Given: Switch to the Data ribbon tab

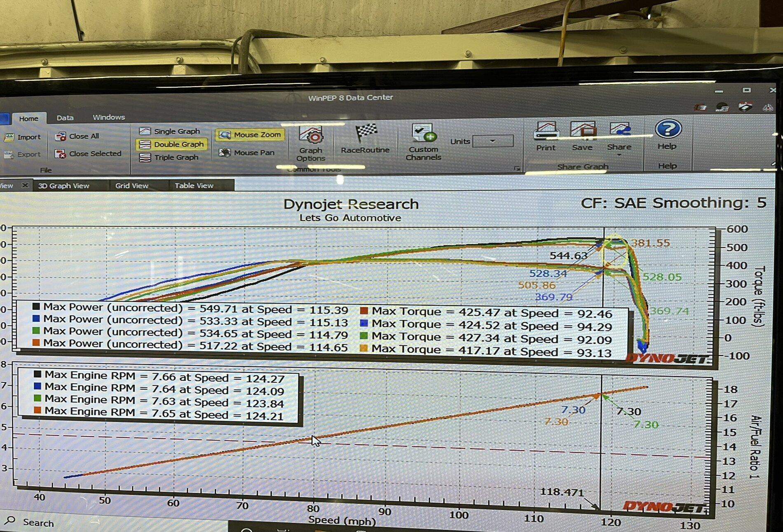Looking at the screenshot, I should (65, 117).
